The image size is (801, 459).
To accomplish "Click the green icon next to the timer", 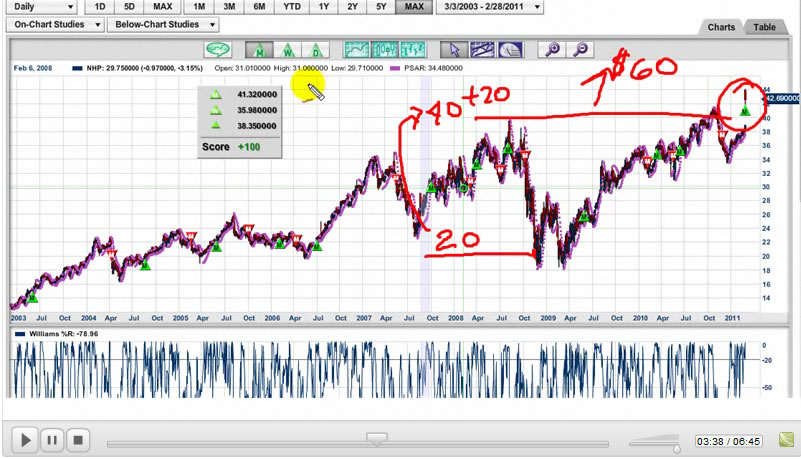I will click(x=787, y=440).
